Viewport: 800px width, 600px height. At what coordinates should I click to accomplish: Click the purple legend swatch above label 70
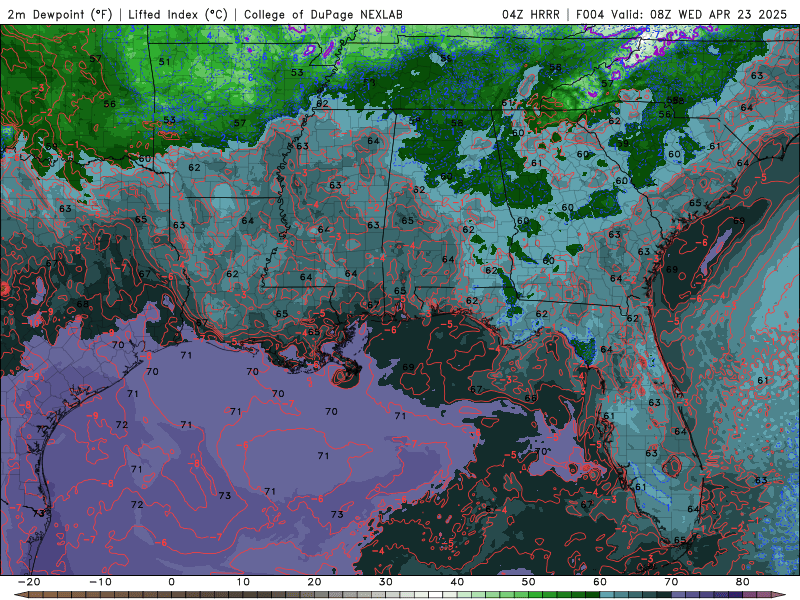tap(679, 595)
